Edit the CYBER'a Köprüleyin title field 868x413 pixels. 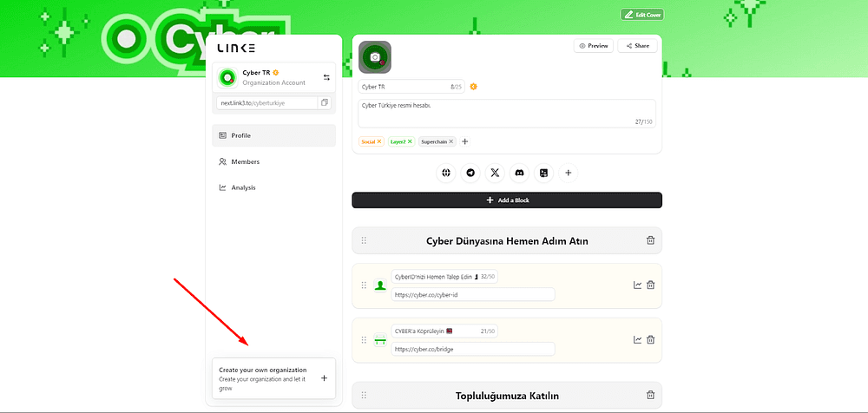(444, 331)
